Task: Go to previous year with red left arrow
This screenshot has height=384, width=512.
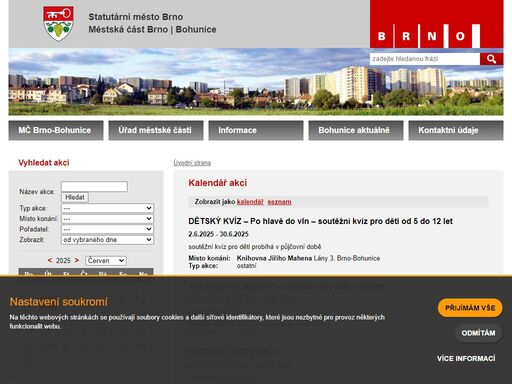Action: tap(50, 260)
